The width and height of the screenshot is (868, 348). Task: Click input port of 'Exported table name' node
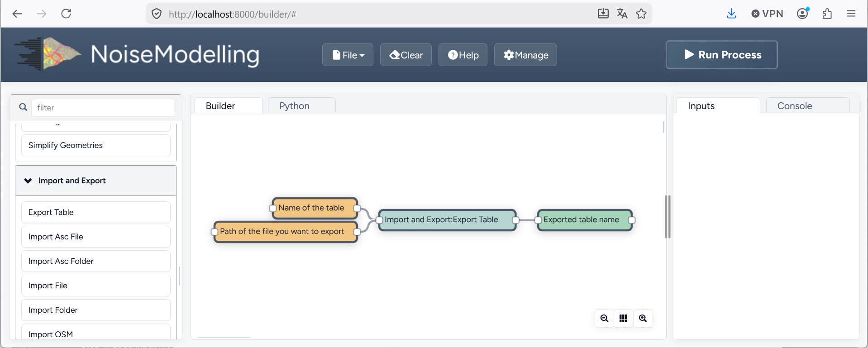(538, 220)
